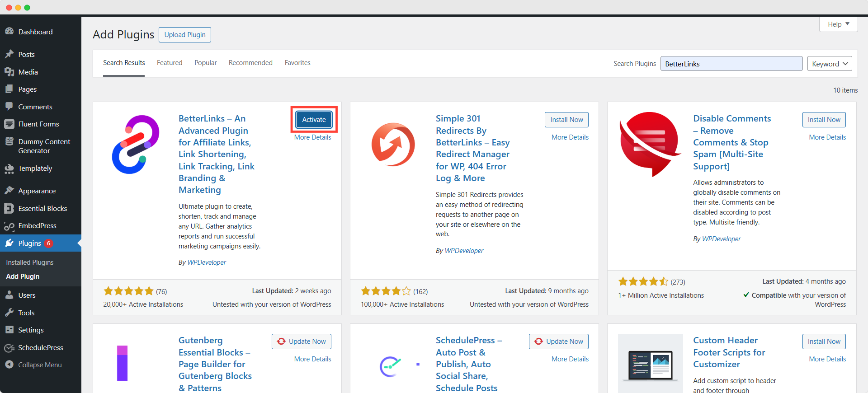Viewport: 868px width, 393px height.
Task: Click the plugin update count badge
Action: click(48, 243)
